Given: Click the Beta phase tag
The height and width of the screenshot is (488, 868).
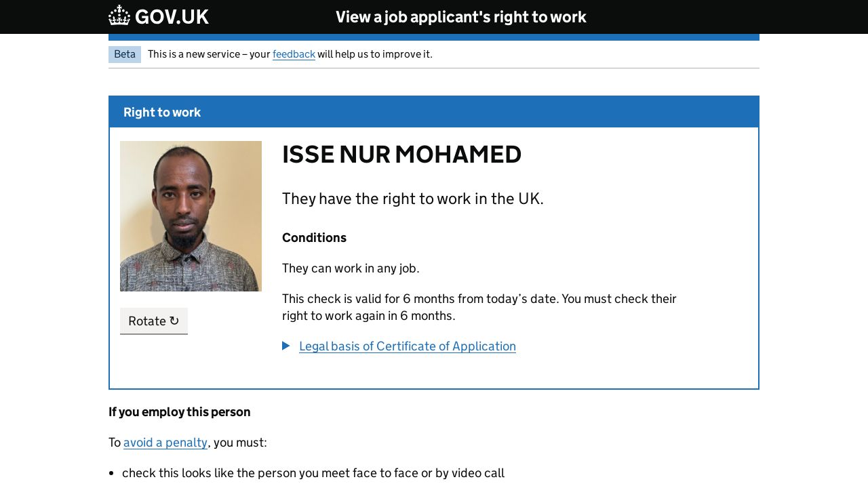Looking at the screenshot, I should click(125, 54).
